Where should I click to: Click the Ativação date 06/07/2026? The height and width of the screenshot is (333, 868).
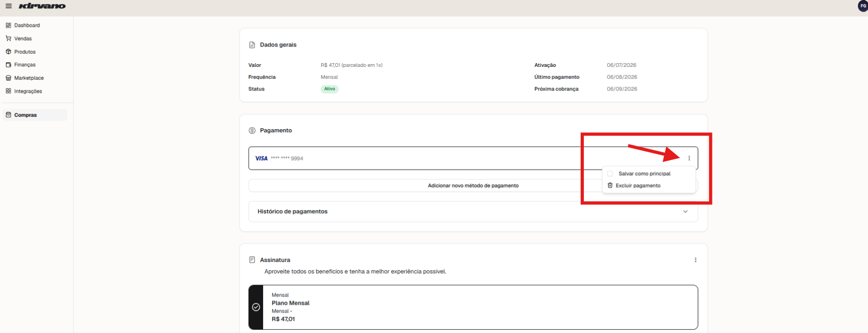621,65
